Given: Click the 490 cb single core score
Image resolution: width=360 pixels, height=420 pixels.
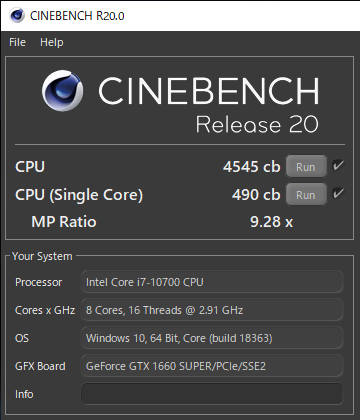Looking at the screenshot, I should pyautogui.click(x=256, y=195).
